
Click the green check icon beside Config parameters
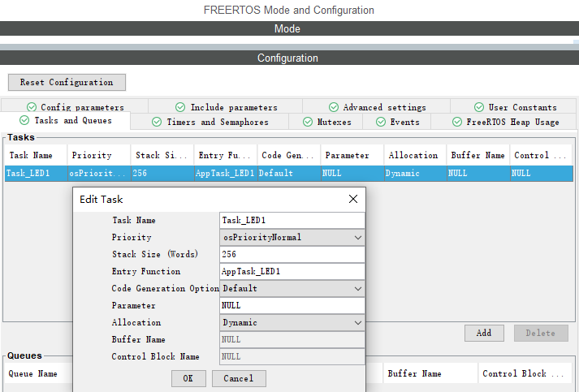point(32,107)
